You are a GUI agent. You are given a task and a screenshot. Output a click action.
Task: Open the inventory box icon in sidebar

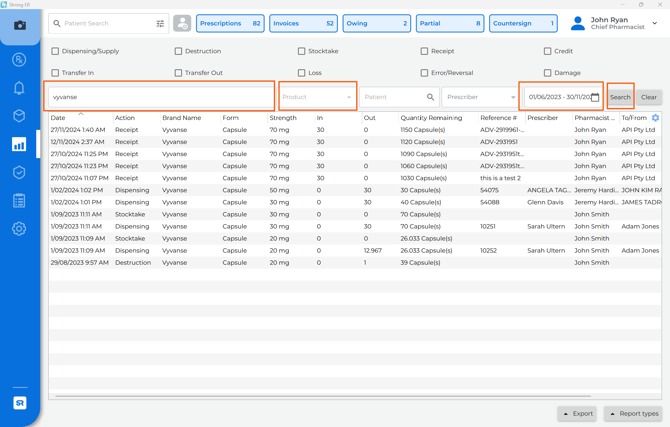tap(19, 116)
